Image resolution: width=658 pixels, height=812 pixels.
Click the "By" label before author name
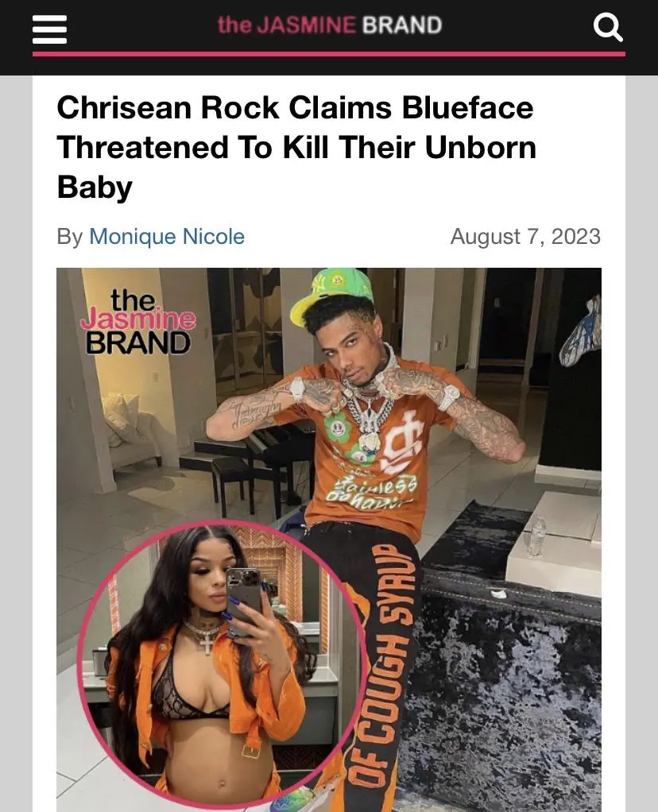(70, 237)
